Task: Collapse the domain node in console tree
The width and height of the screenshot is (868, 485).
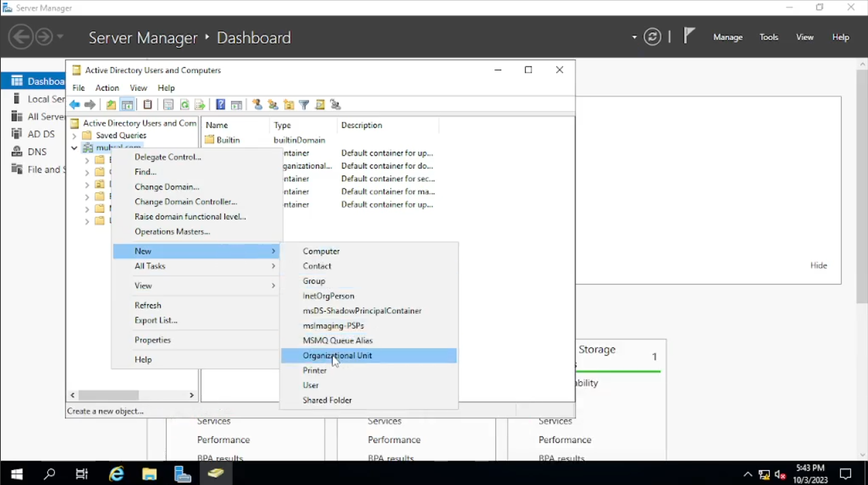Action: pyautogui.click(x=74, y=148)
